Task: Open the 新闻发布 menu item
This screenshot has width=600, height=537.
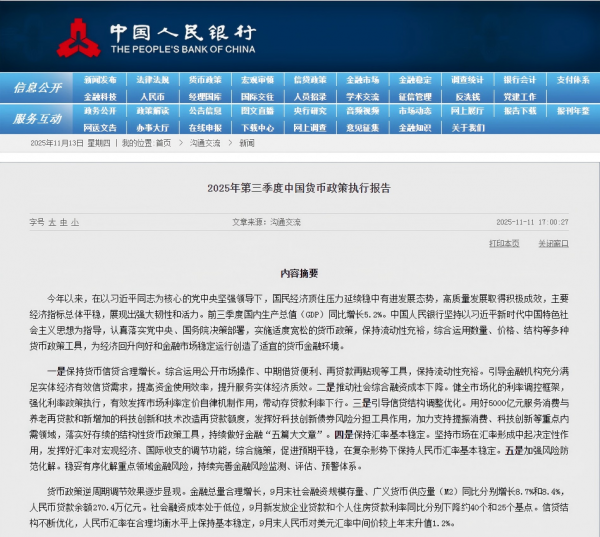Action: 100,80
